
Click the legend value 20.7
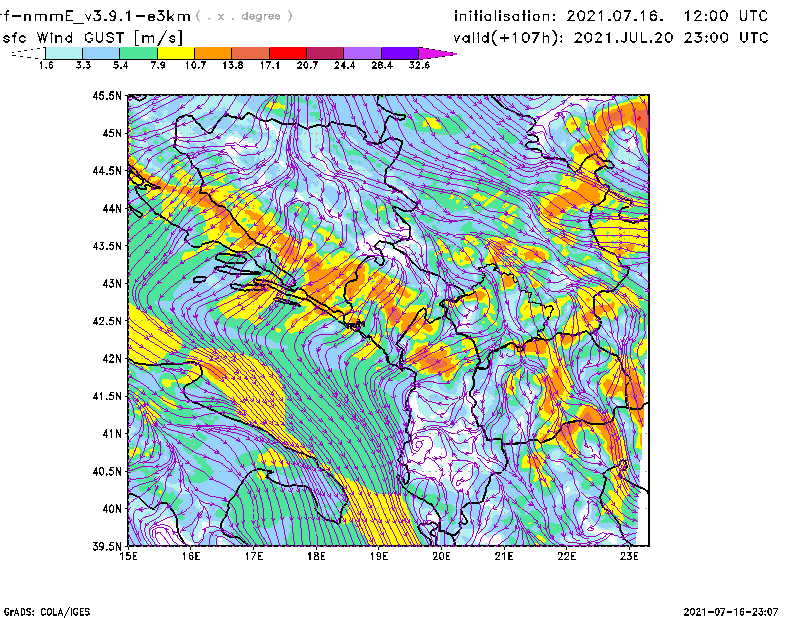pyautogui.click(x=307, y=65)
